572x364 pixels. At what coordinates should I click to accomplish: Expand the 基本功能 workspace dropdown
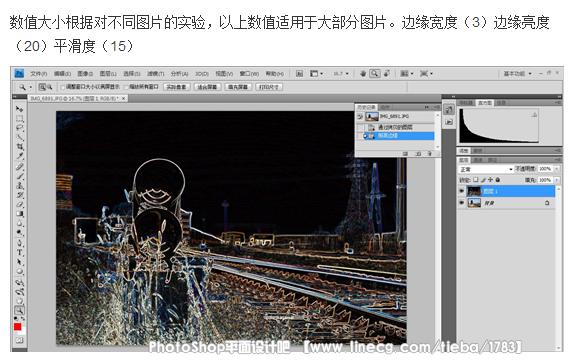(x=518, y=74)
